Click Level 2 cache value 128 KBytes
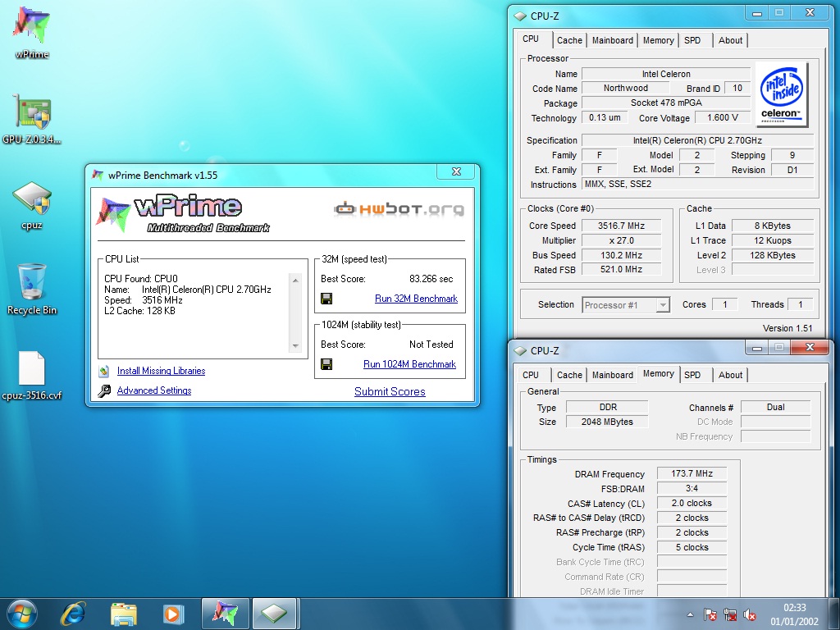This screenshot has width=840, height=630. point(773,255)
